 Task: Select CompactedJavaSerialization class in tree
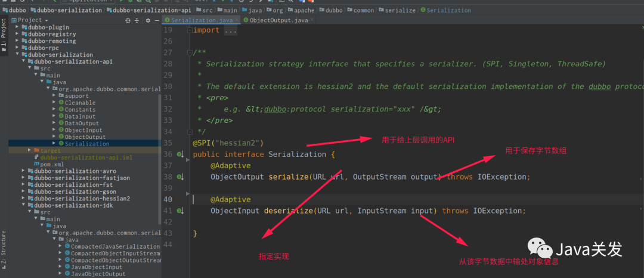pos(112,246)
